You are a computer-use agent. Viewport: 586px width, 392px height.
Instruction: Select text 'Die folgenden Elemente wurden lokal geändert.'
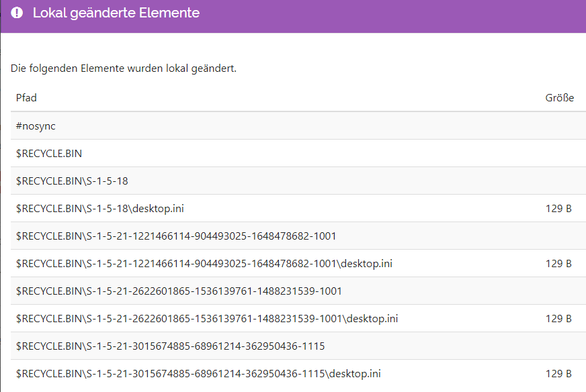(124, 68)
